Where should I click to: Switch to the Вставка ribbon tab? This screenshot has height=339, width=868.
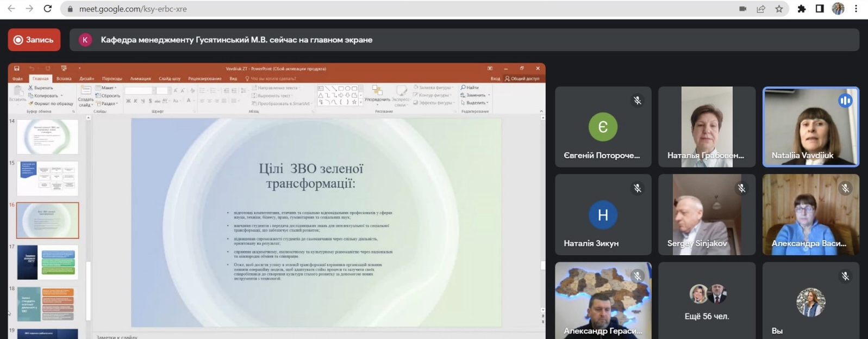coord(64,78)
